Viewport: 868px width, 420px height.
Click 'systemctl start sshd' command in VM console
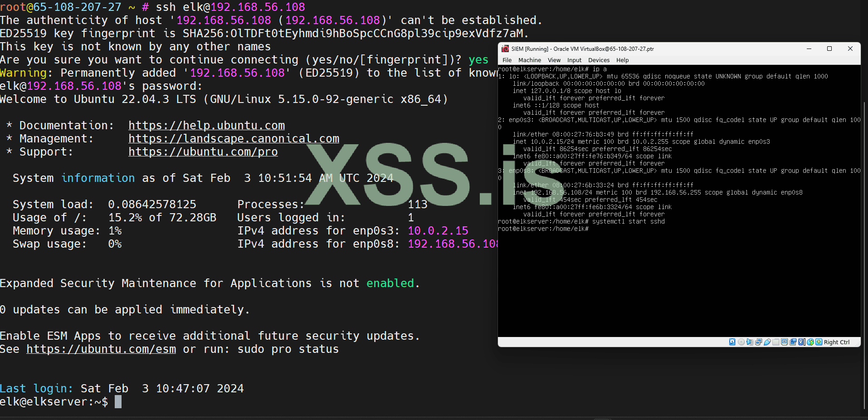(x=629, y=221)
